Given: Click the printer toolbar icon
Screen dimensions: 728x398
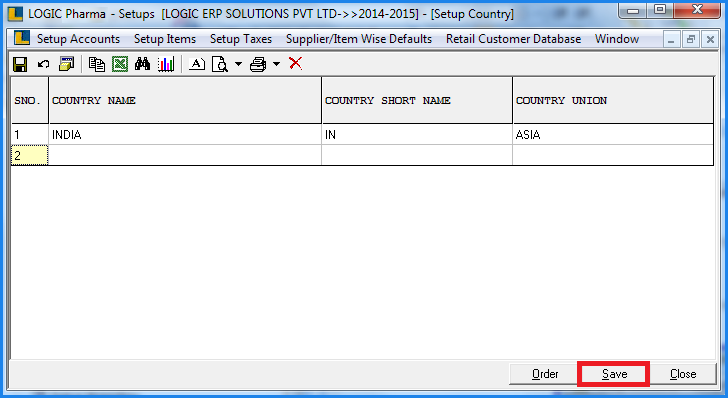Looking at the screenshot, I should [258, 64].
